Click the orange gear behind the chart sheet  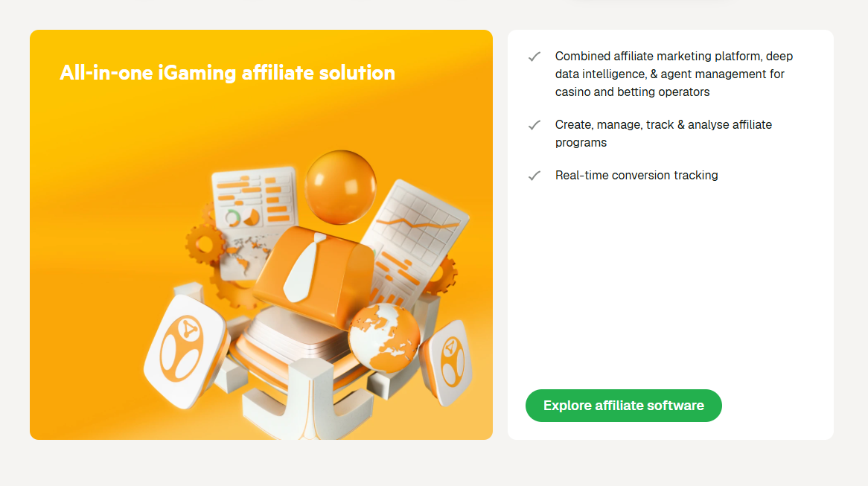click(x=444, y=275)
